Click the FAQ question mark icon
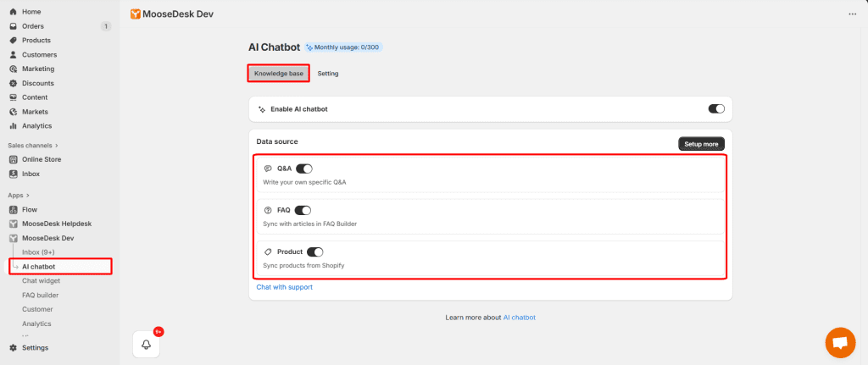The height and width of the screenshot is (365, 868). (x=268, y=210)
